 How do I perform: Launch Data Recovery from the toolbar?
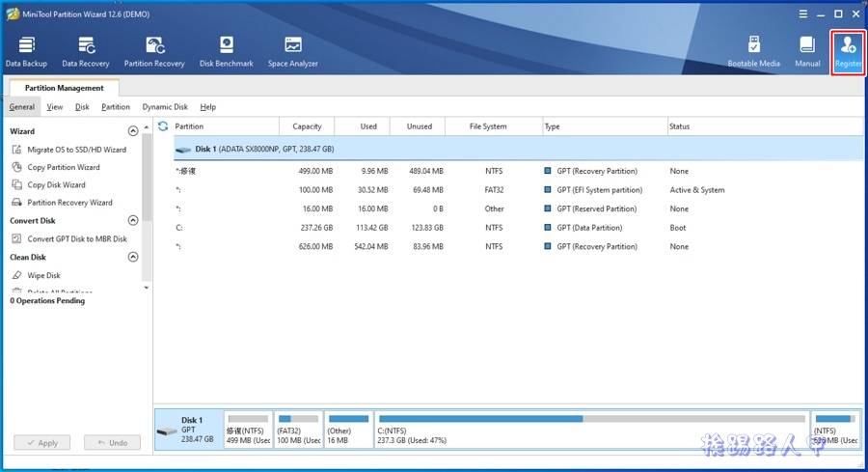[85, 52]
